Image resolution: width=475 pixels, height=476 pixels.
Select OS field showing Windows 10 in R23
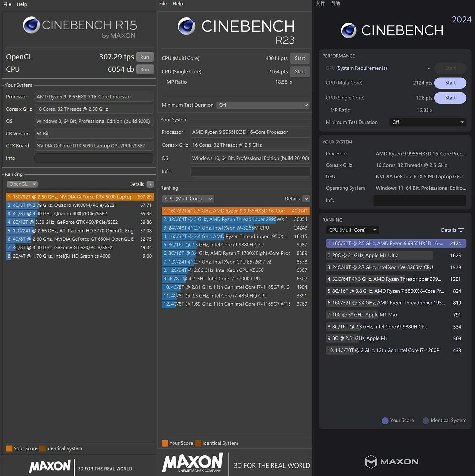[250, 158]
